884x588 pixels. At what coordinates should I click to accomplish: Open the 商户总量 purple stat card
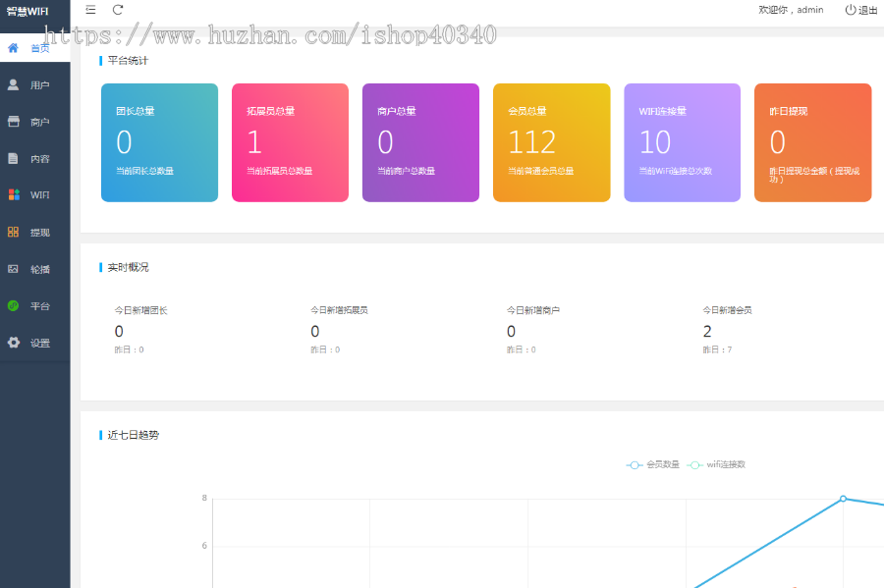pos(420,142)
